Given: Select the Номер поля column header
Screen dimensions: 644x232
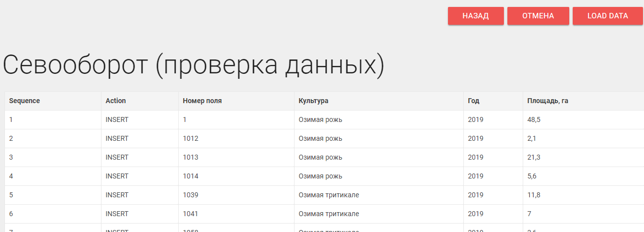Looking at the screenshot, I should tap(202, 101).
